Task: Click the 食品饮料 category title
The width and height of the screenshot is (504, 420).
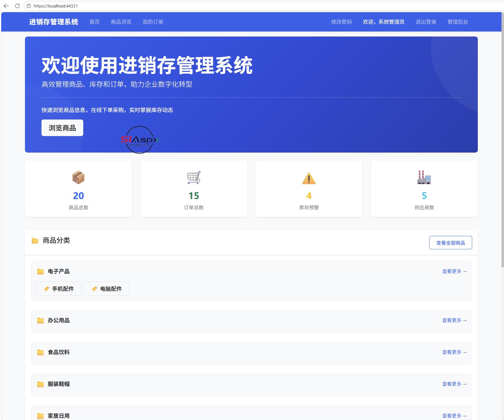Action: (59, 352)
